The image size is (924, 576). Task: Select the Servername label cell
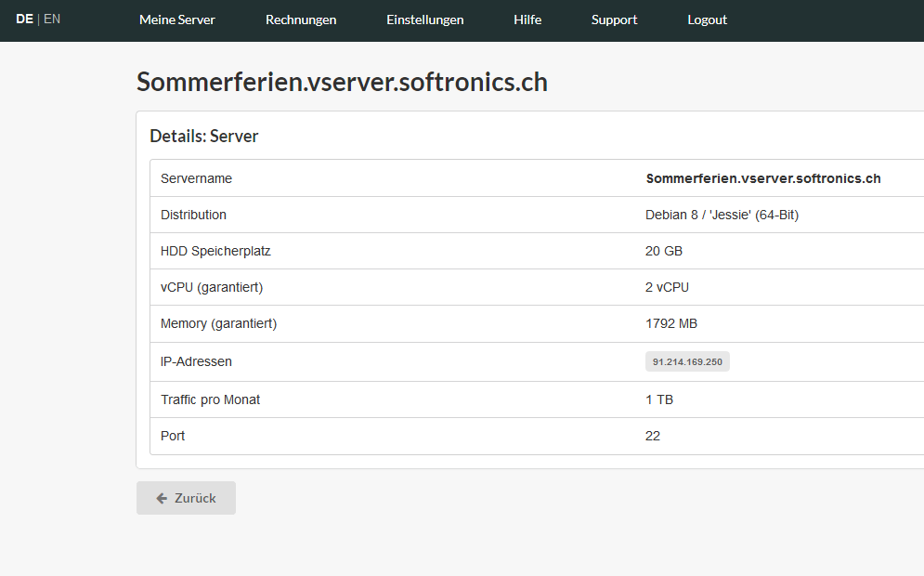coord(196,178)
